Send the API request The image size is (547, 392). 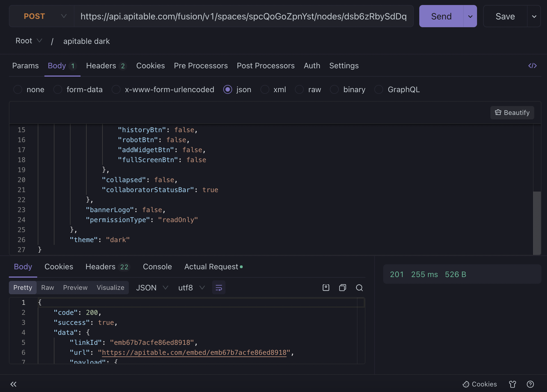[x=441, y=16]
